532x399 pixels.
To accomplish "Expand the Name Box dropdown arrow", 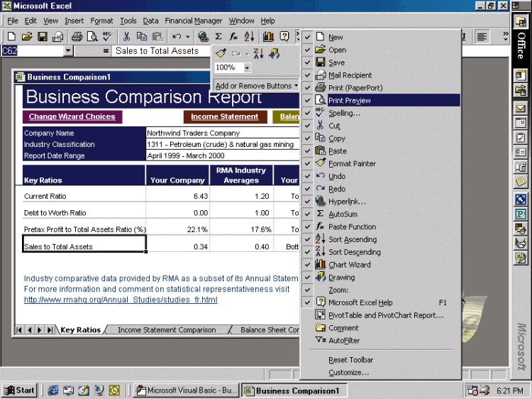I will click(68, 51).
